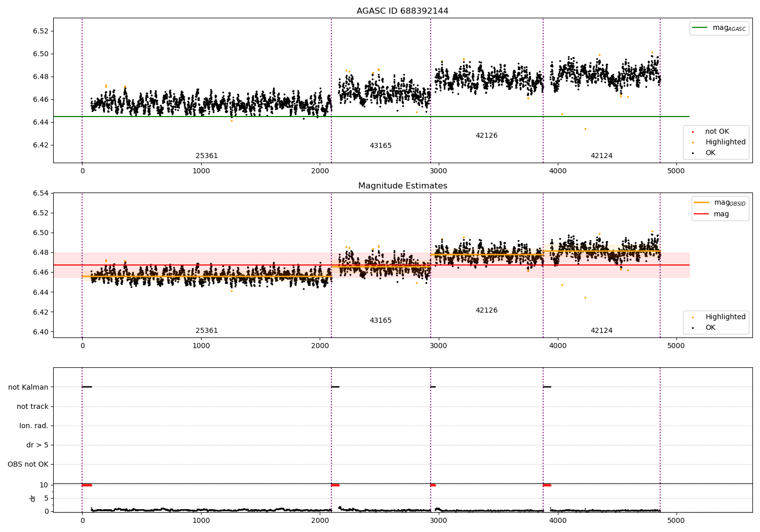Click 5000 tick label under the top plot
Screen dimensions: 760x532
(x=676, y=171)
